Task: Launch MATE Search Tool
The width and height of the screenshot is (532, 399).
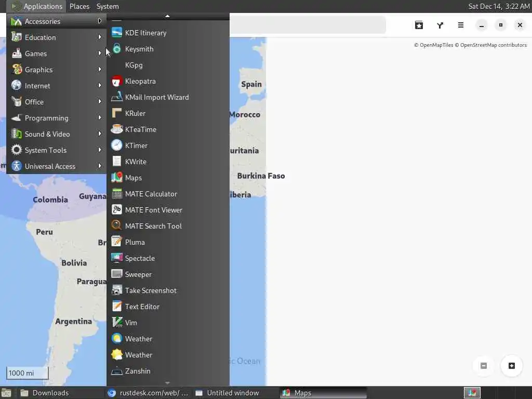Action: click(168, 227)
